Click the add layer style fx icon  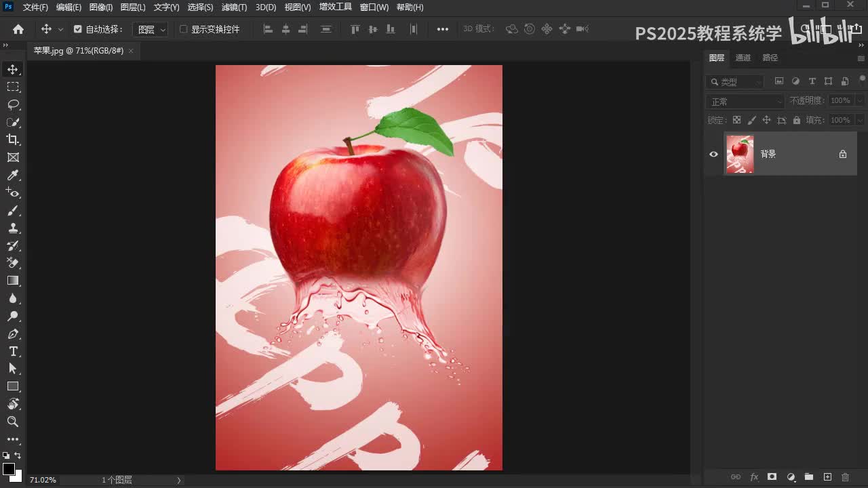click(754, 477)
